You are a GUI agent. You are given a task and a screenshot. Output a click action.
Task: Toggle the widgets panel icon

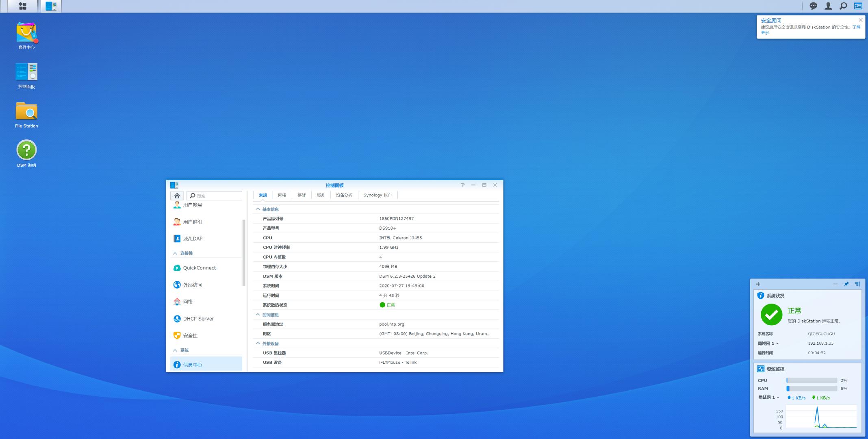pos(858,6)
